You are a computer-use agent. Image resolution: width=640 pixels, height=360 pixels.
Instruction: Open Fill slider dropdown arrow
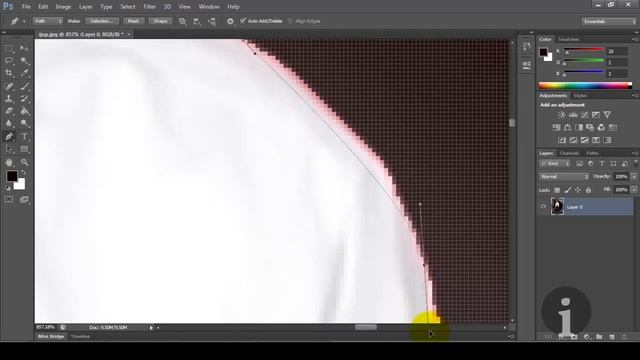(634, 190)
